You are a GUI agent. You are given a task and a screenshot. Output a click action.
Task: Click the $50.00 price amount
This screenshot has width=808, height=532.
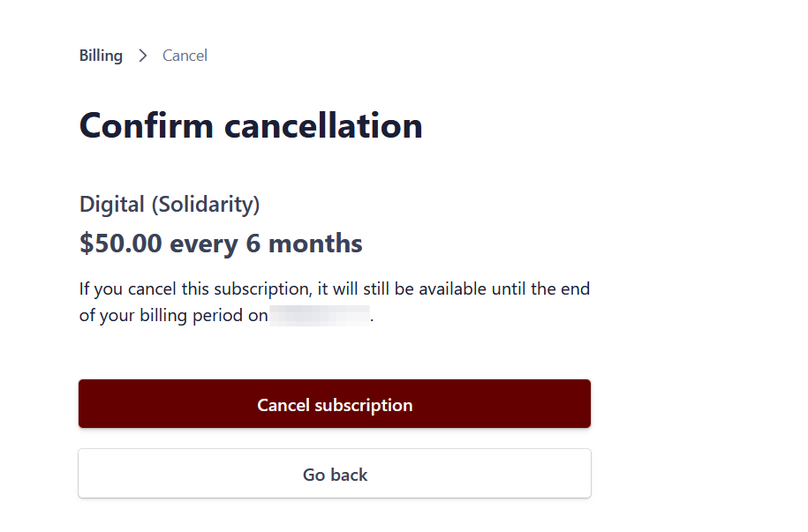tap(121, 244)
